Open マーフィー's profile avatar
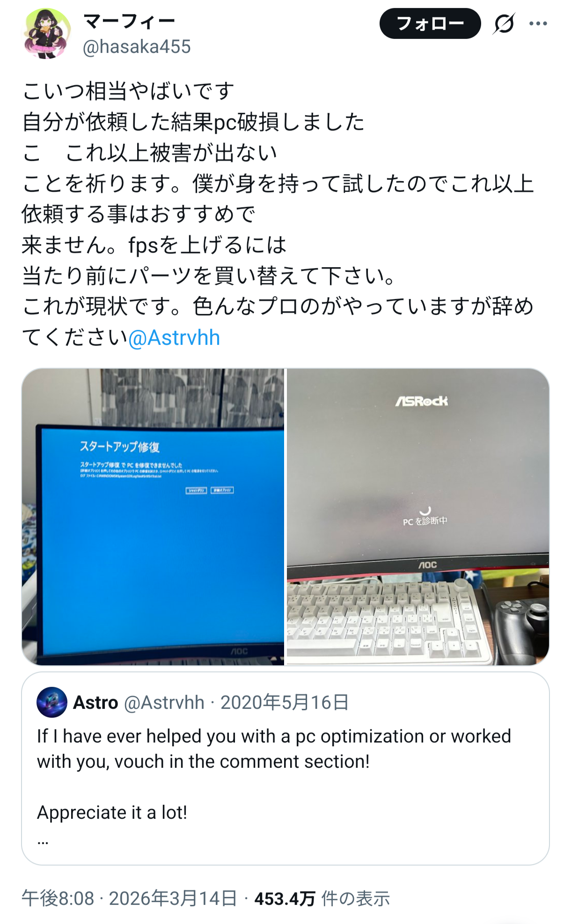 coord(47,34)
